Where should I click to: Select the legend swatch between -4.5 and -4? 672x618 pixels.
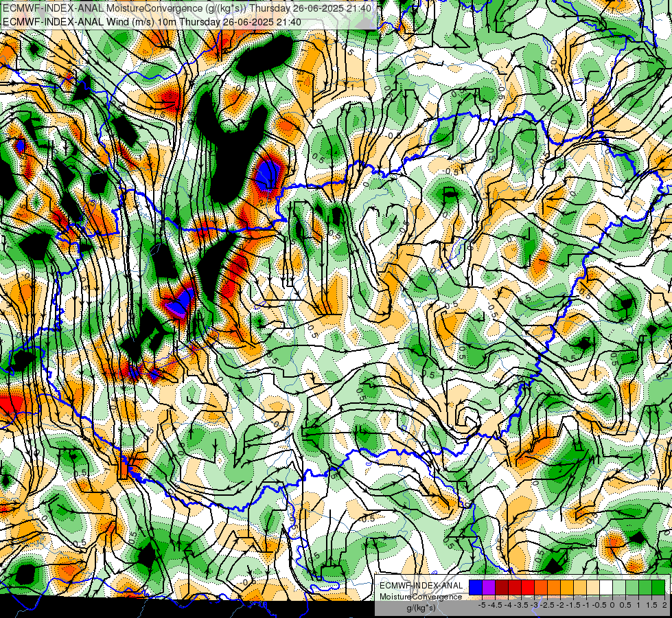502,587
